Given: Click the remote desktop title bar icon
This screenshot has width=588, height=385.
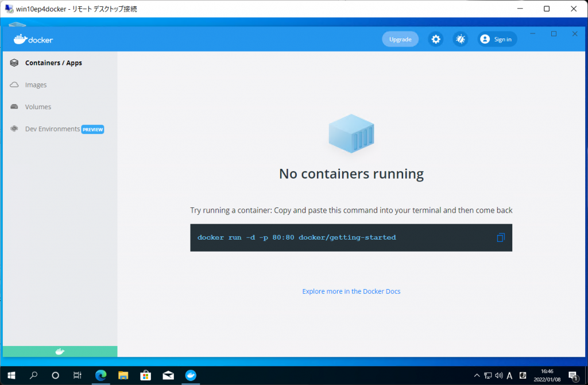Looking at the screenshot, I should click(9, 9).
